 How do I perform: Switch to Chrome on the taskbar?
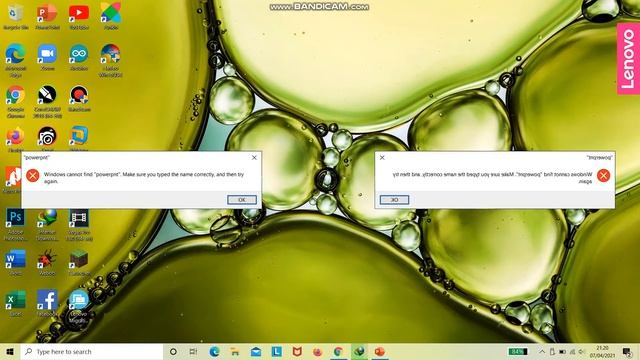pos(338,351)
